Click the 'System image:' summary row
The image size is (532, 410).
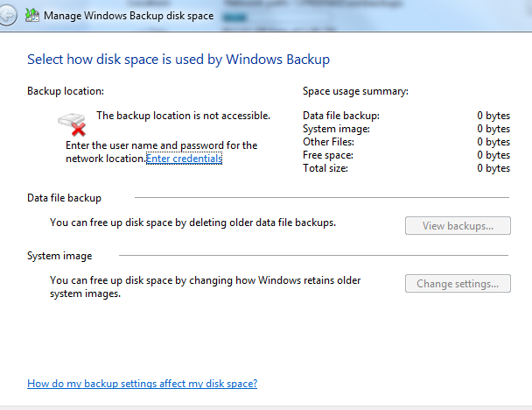click(x=407, y=129)
